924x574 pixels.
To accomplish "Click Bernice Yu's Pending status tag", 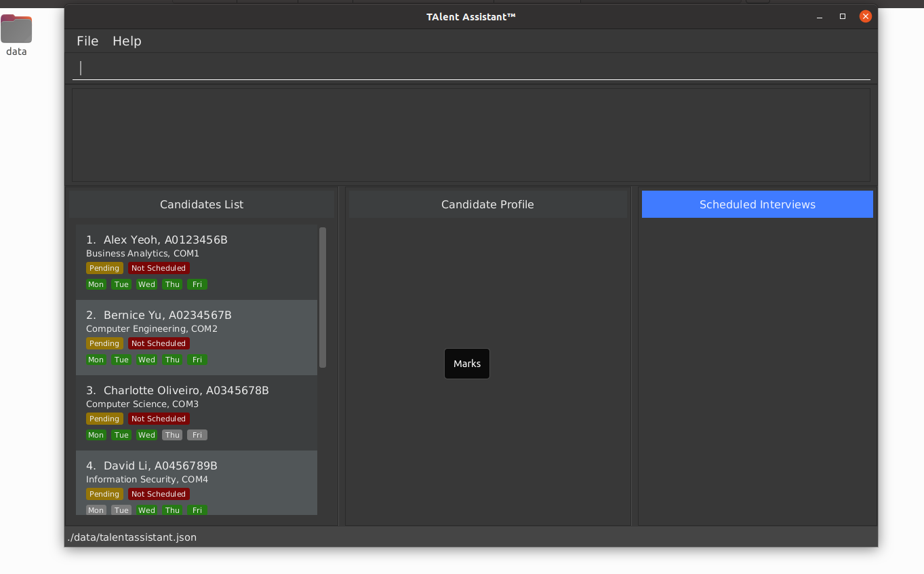I will pos(104,343).
